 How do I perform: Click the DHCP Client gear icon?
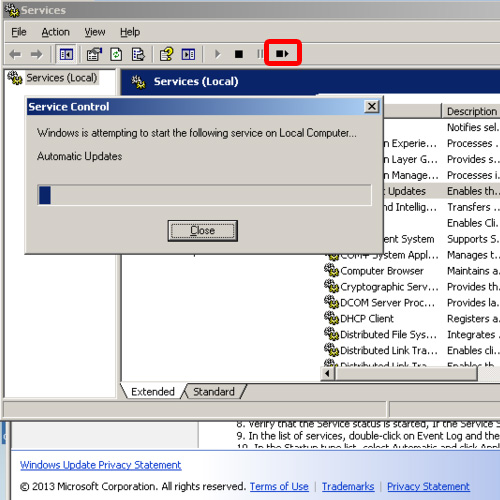331,318
